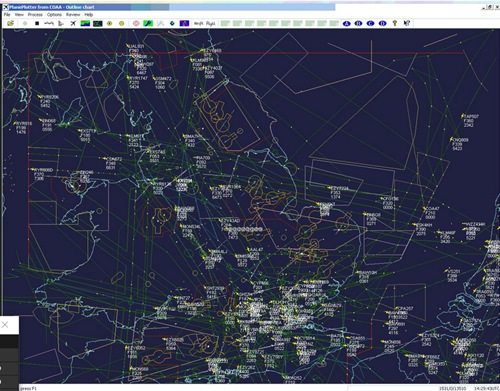Select aircraft RYR816 label near left edge

coord(24,123)
